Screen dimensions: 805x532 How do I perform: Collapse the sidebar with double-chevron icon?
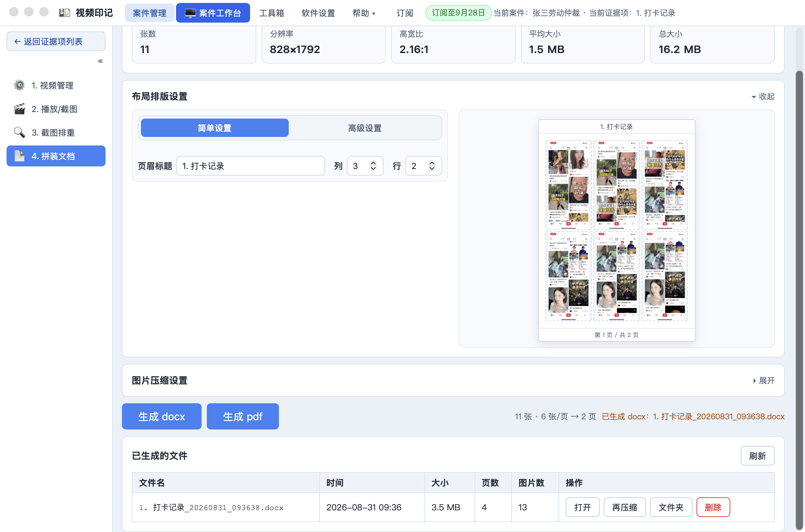[x=100, y=61]
